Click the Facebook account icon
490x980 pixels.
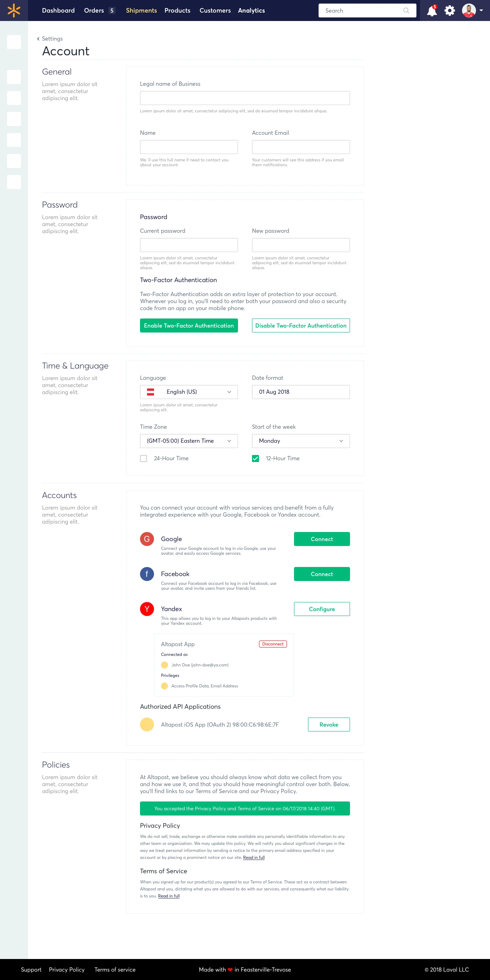[147, 574]
